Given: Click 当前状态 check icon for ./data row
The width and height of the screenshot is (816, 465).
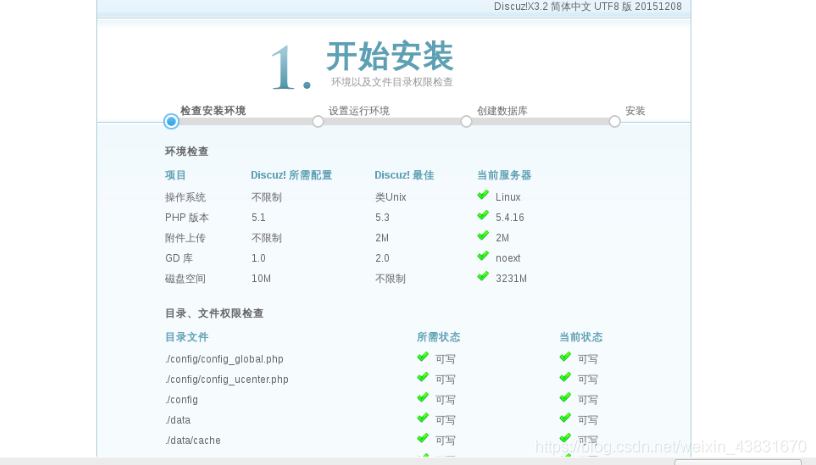Looking at the screenshot, I should pos(565,418).
